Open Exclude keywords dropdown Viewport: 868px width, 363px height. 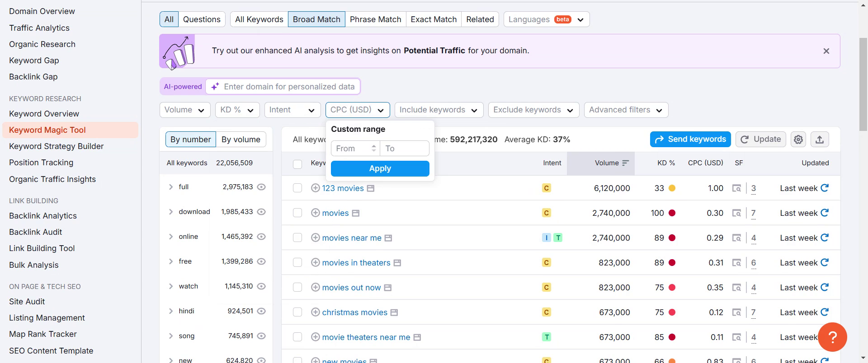pyautogui.click(x=534, y=110)
